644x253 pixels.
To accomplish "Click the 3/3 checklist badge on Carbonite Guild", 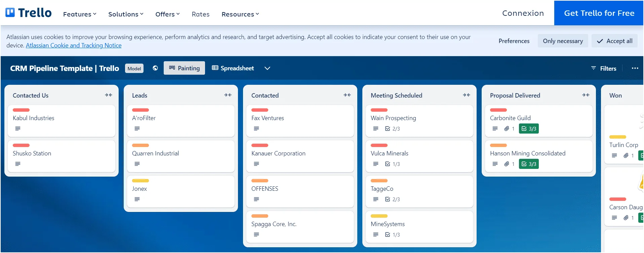I will pos(529,129).
